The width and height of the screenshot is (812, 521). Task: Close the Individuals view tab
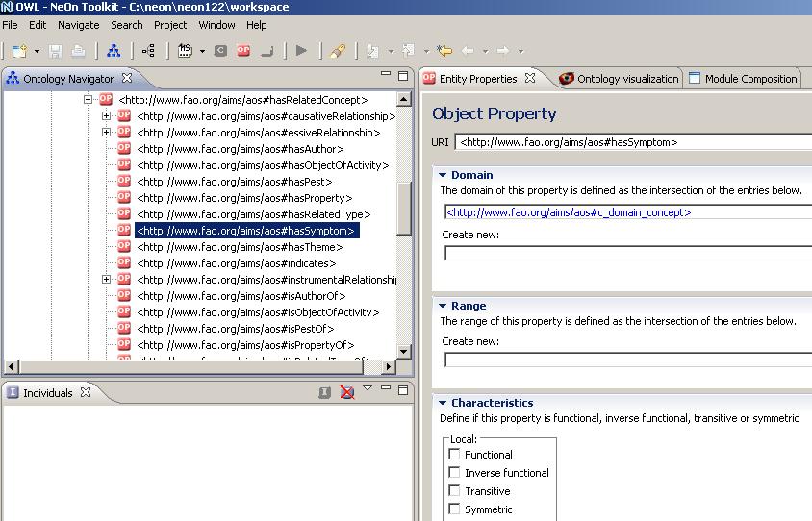click(x=86, y=392)
